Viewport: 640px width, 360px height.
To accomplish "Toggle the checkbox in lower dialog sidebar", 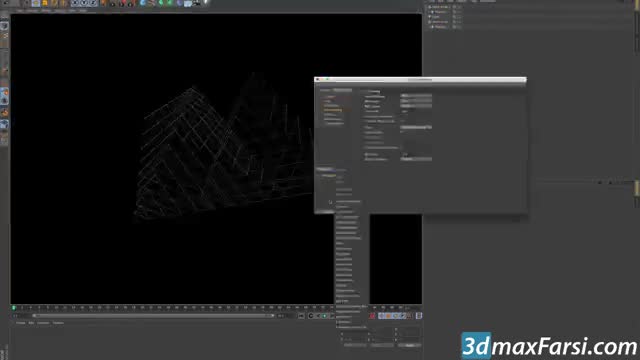I will (331, 202).
